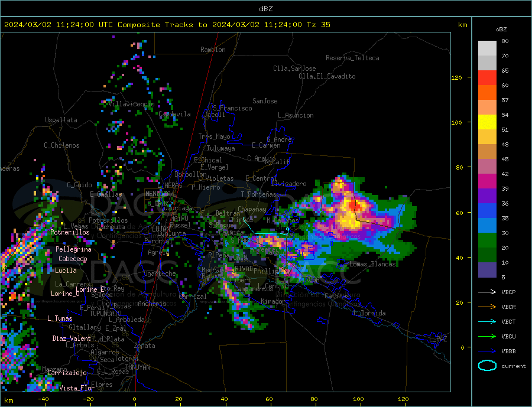Image resolution: width=532 pixels, height=407 pixels.
Task: Click the 'Tz 35' header value
Action: click(x=318, y=25)
